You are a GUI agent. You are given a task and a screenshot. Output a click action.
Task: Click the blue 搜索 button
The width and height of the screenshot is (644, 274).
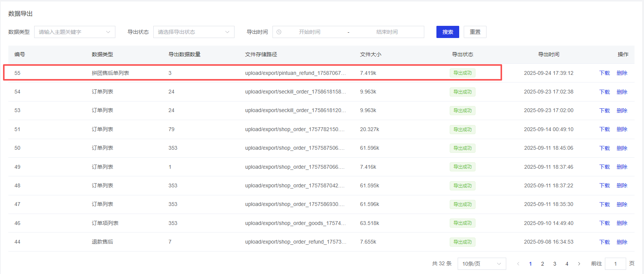(x=447, y=32)
